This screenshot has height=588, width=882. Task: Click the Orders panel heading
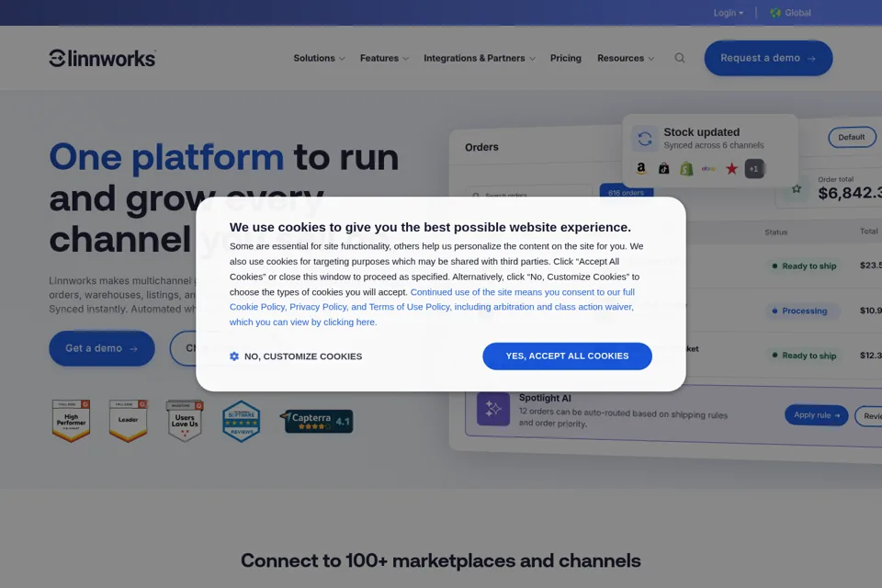click(481, 147)
